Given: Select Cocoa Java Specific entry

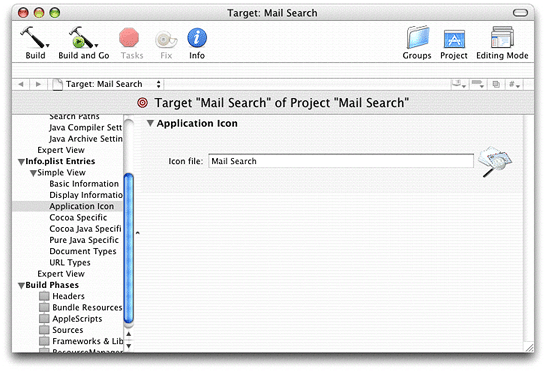Looking at the screenshot, I should (85, 229).
